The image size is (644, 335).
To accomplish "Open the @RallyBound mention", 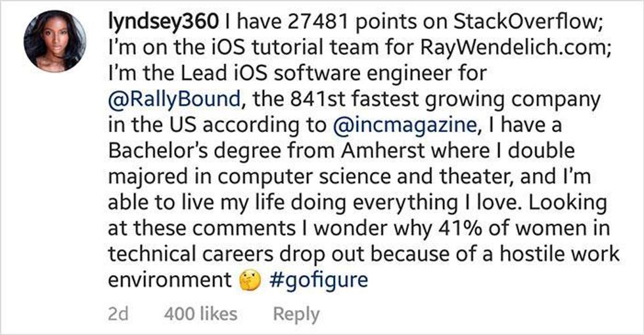I will coord(174,100).
